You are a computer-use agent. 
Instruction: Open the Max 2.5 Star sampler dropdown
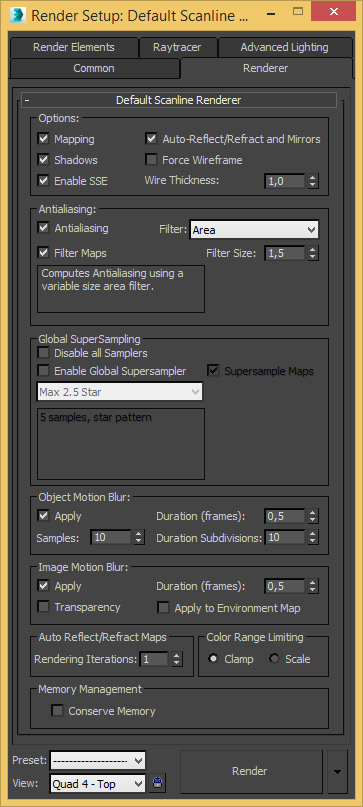[x=120, y=392]
